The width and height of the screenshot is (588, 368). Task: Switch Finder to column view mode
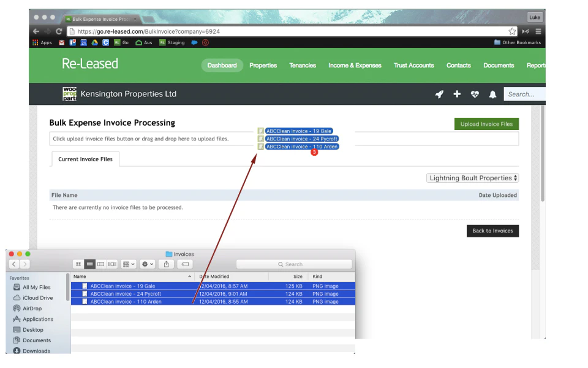pos(101,264)
